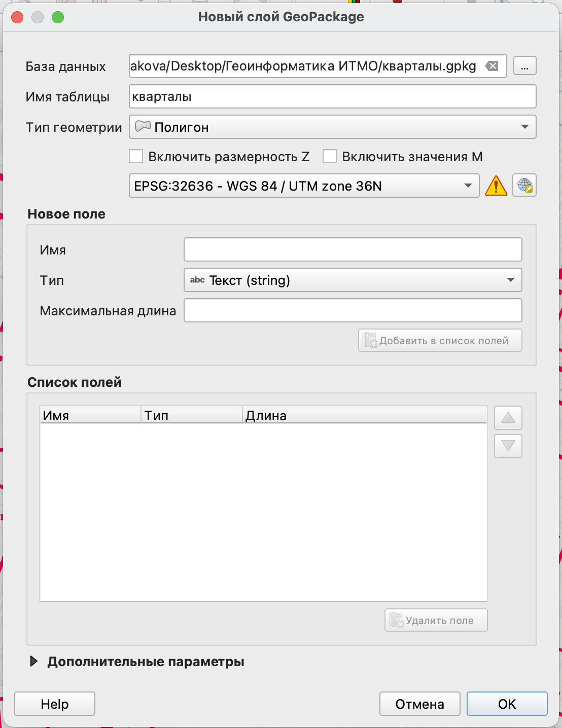The height and width of the screenshot is (728, 562).
Task: Click the new field 'Имя' input box
Action: [353, 249]
